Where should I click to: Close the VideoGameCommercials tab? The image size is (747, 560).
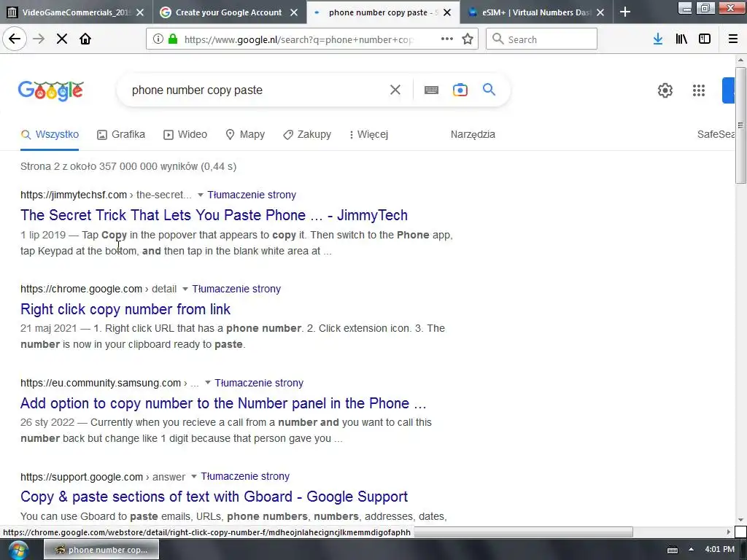pos(140,12)
